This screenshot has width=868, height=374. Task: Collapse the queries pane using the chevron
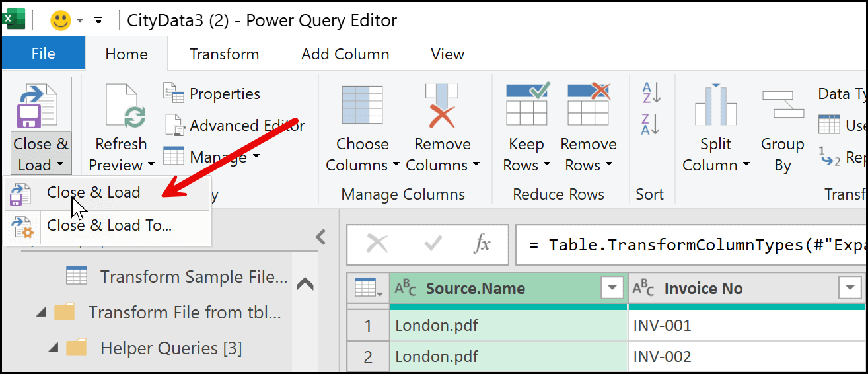[321, 237]
